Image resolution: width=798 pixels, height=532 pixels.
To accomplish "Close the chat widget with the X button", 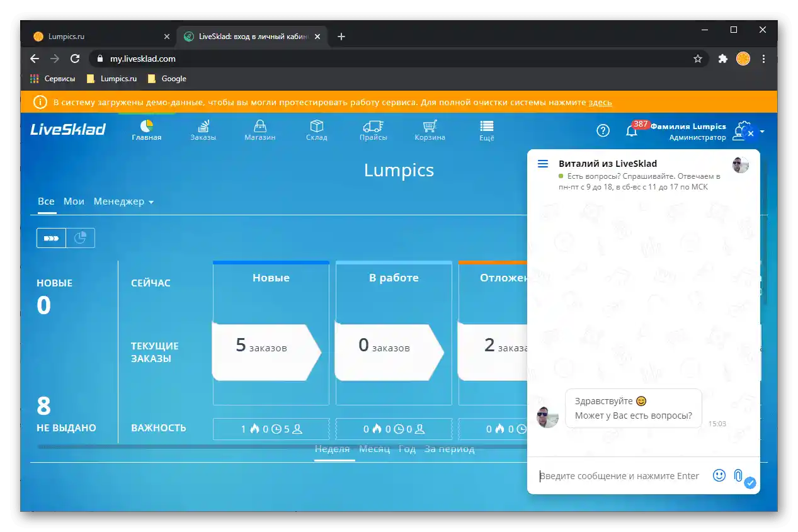I will click(x=750, y=133).
